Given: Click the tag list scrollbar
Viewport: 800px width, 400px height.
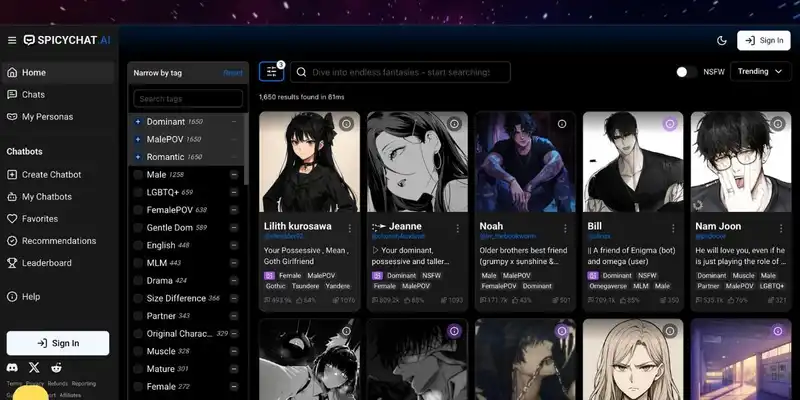Looking at the screenshot, I should tap(246, 151).
